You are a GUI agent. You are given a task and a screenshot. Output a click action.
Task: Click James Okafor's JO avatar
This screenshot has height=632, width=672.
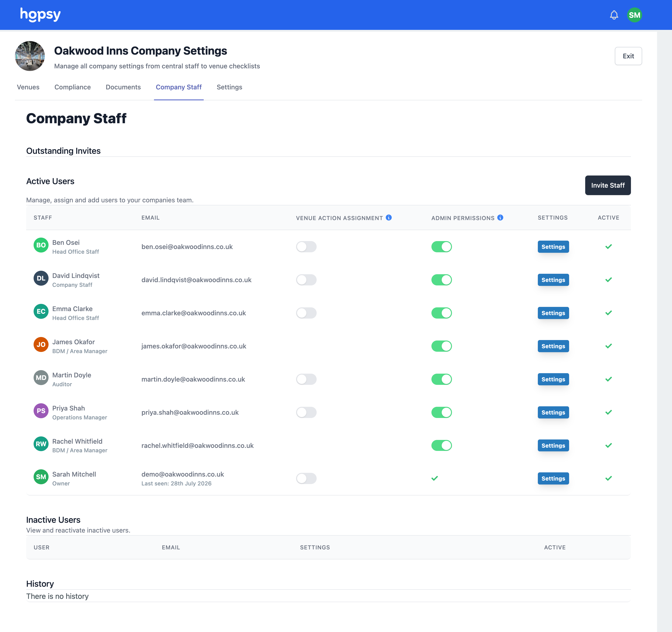coord(41,344)
